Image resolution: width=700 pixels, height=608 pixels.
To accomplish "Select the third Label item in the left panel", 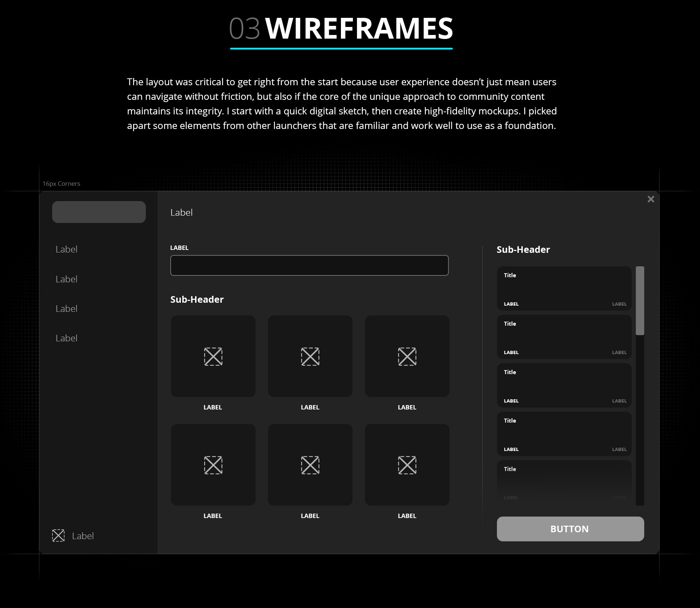I will pos(67,309).
